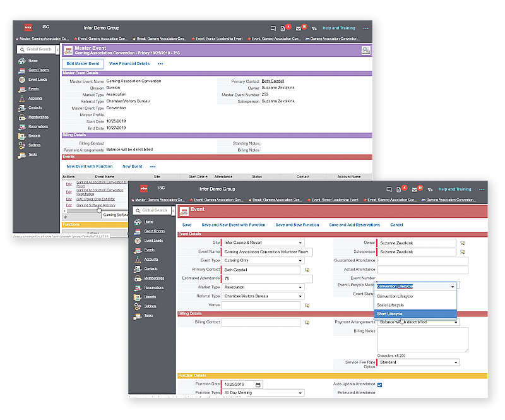Click lookup icon next to Owner field
This screenshot has width=505, height=420.
click(x=463, y=243)
